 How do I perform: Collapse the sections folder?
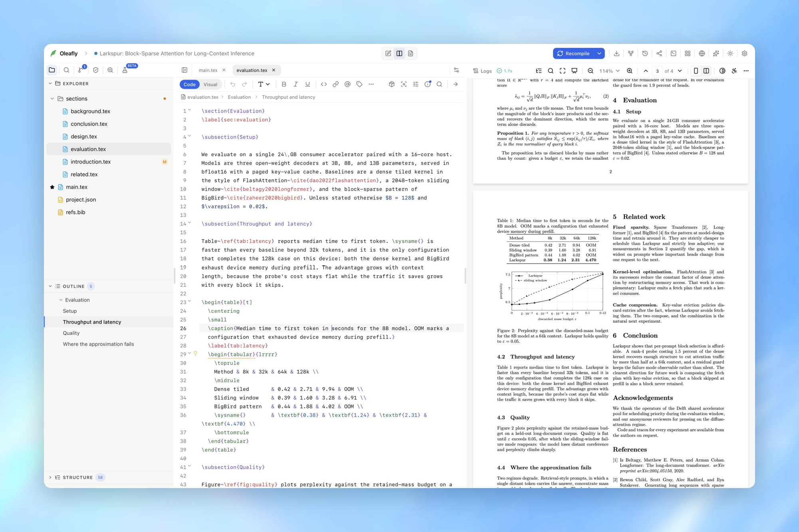52,99
